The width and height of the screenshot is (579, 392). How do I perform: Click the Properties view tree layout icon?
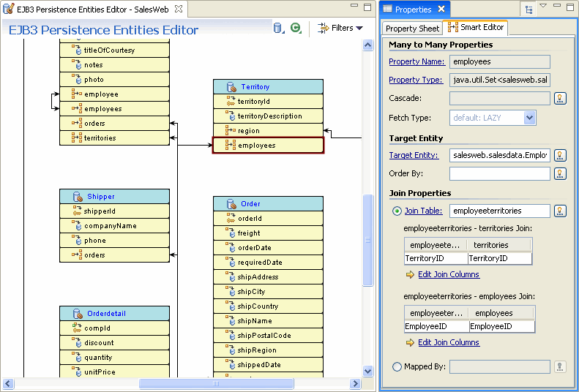pyautogui.click(x=528, y=10)
